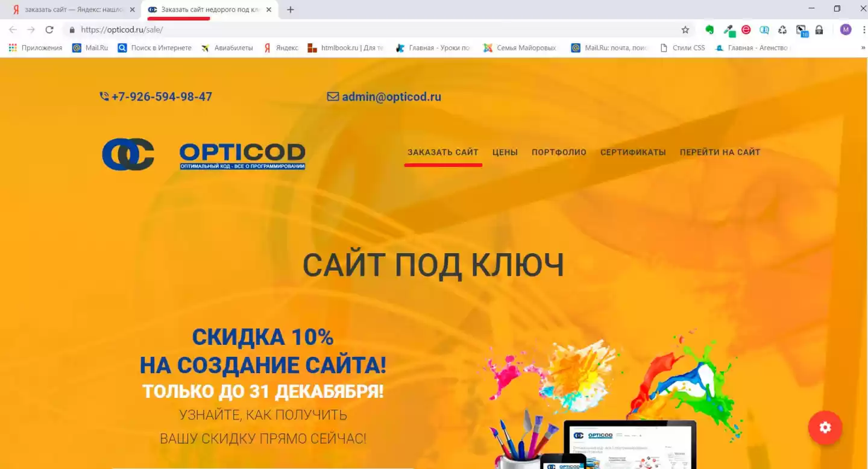Open the ЦЕНЫ menu item

505,153
